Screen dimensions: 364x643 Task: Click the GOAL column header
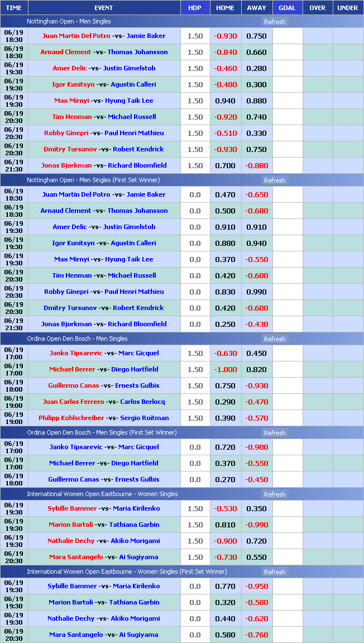tap(287, 8)
